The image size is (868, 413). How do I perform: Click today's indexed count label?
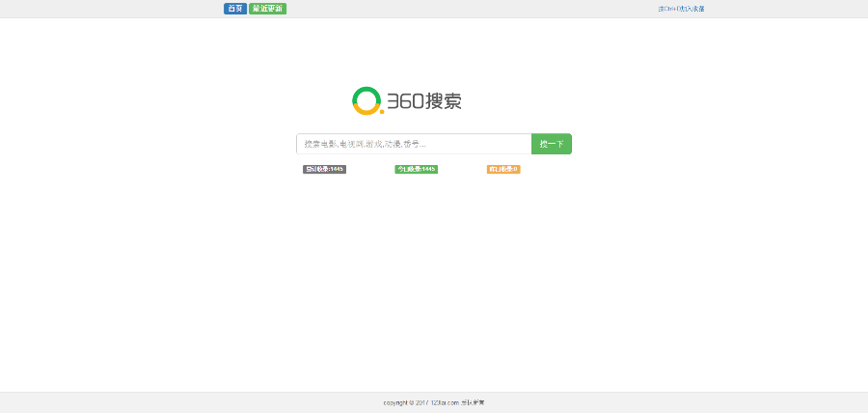pyautogui.click(x=416, y=169)
